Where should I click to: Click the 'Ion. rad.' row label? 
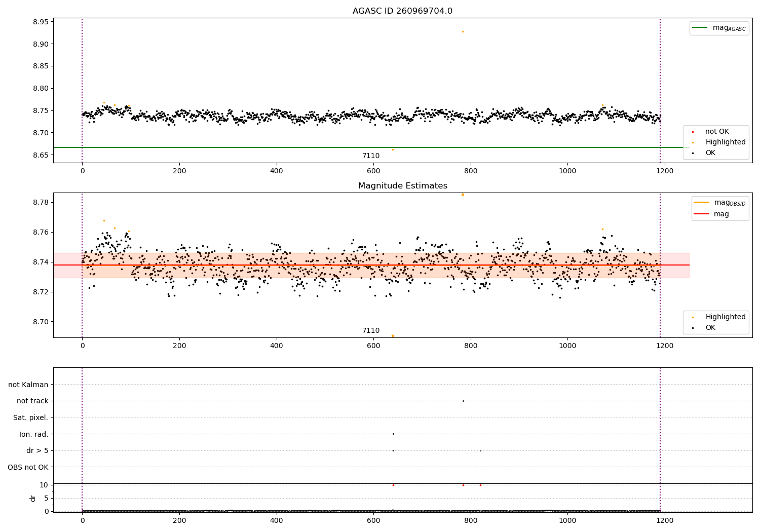[34, 435]
